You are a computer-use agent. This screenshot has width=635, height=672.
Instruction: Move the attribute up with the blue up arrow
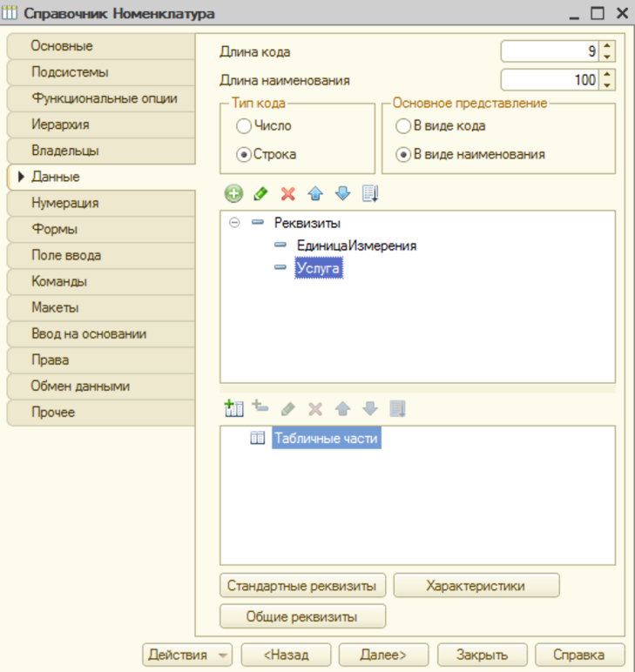click(x=315, y=194)
